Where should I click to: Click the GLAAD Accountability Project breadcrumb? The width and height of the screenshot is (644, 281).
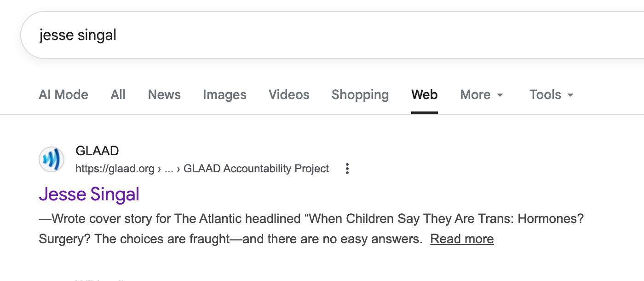pyautogui.click(x=256, y=169)
